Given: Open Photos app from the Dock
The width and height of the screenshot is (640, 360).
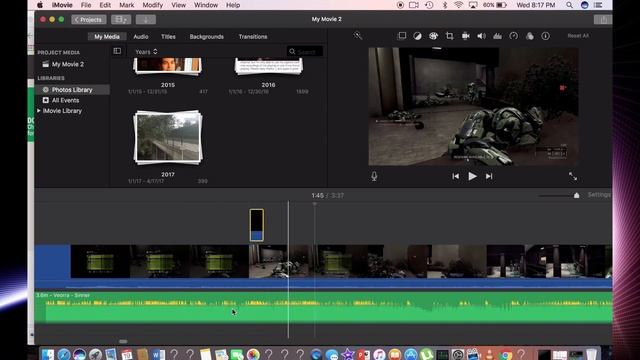Looking at the screenshot, I should tap(253, 354).
